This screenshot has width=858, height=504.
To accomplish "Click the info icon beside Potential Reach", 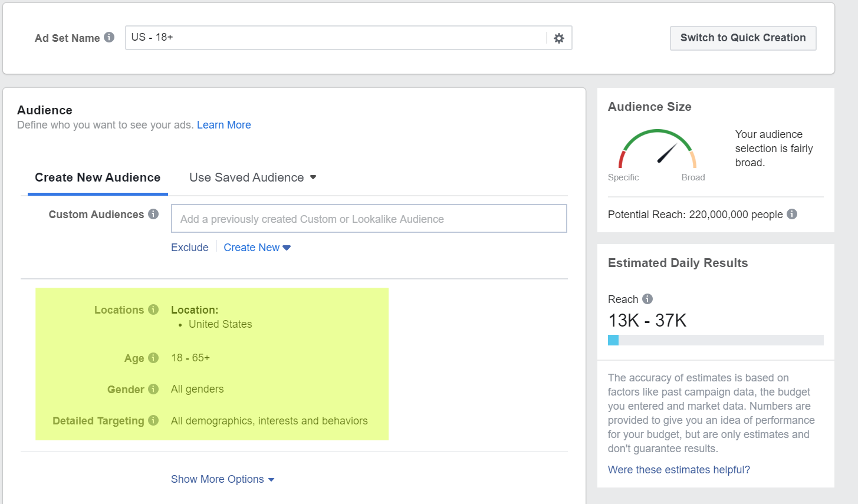I will click(792, 214).
